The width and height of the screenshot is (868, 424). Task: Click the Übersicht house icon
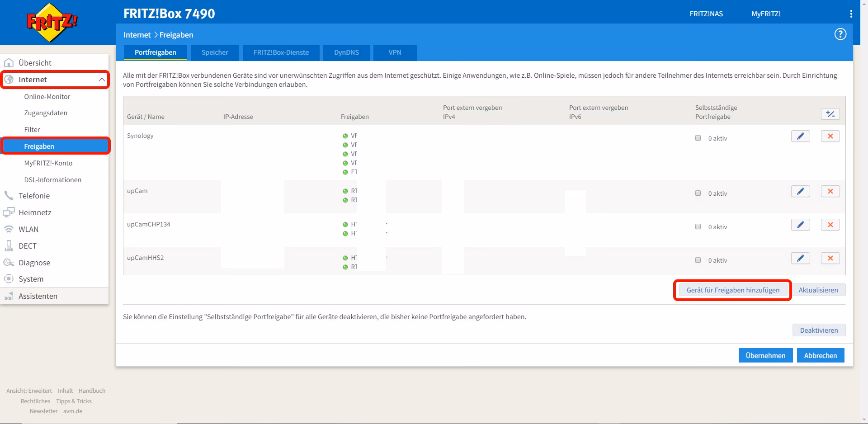9,63
